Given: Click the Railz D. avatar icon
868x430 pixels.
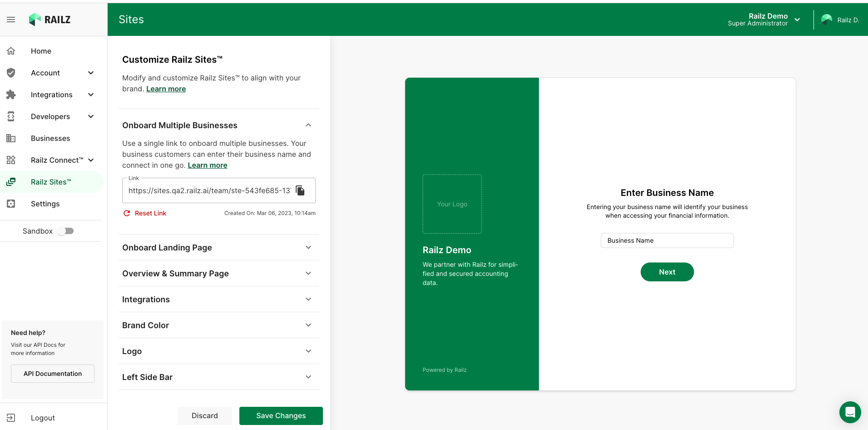Looking at the screenshot, I should [x=827, y=20].
